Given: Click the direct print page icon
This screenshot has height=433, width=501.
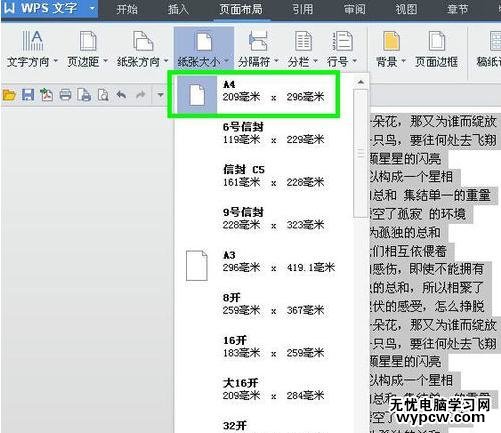Looking at the screenshot, I should [84, 95].
